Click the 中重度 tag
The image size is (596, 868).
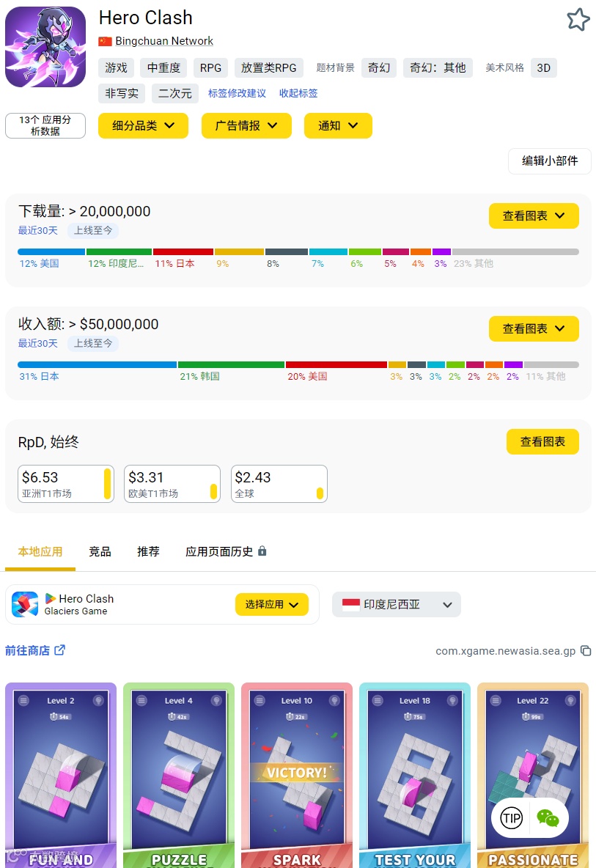[x=163, y=67]
